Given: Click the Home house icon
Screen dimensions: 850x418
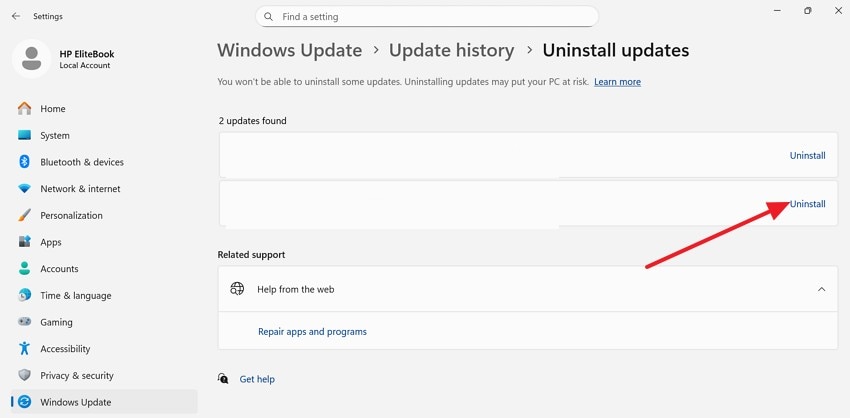Looking at the screenshot, I should point(24,108).
